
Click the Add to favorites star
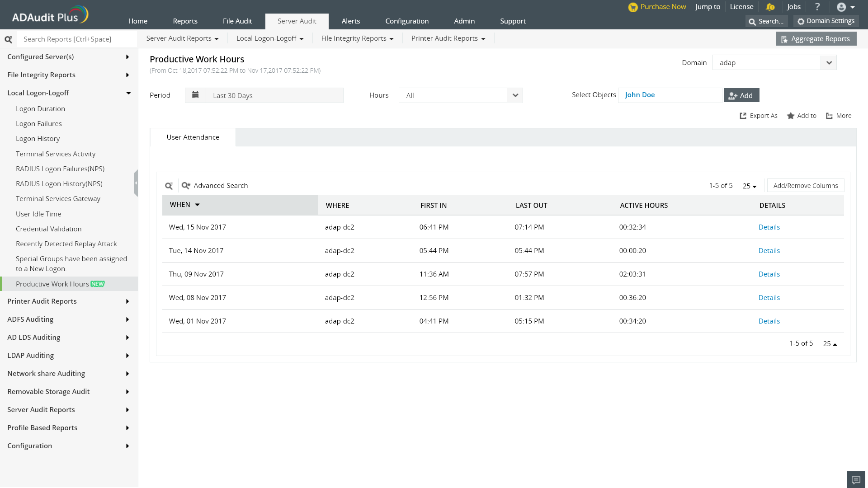791,116
